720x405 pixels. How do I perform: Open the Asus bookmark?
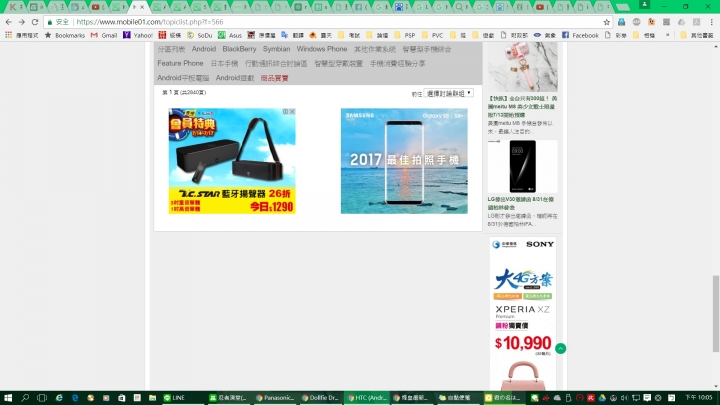pos(230,35)
